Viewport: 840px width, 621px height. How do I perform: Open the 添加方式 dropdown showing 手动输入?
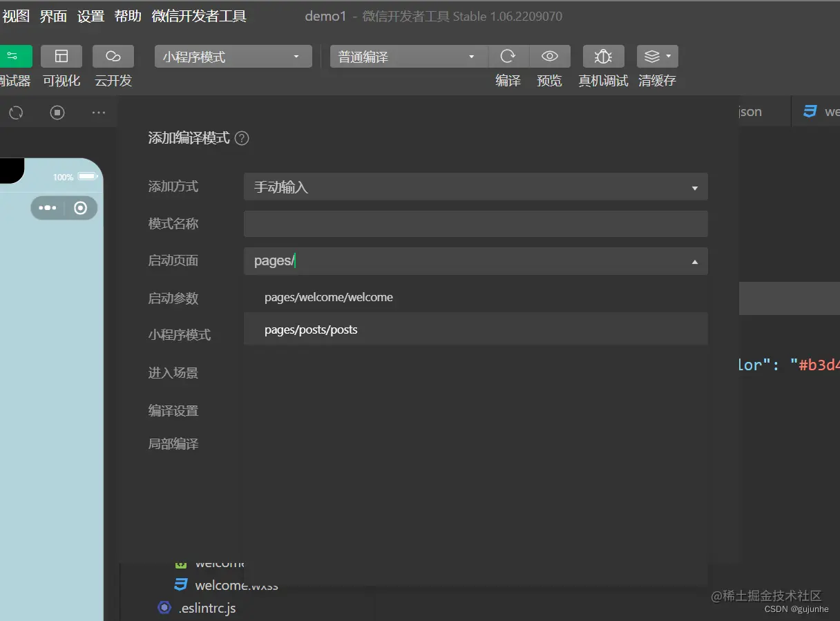click(476, 187)
